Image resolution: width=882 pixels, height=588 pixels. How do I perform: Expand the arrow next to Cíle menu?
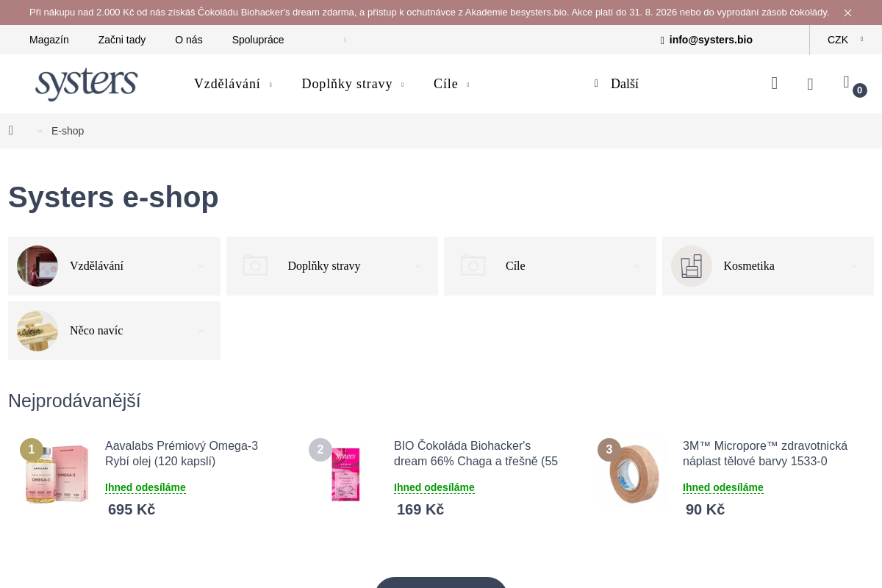click(467, 85)
